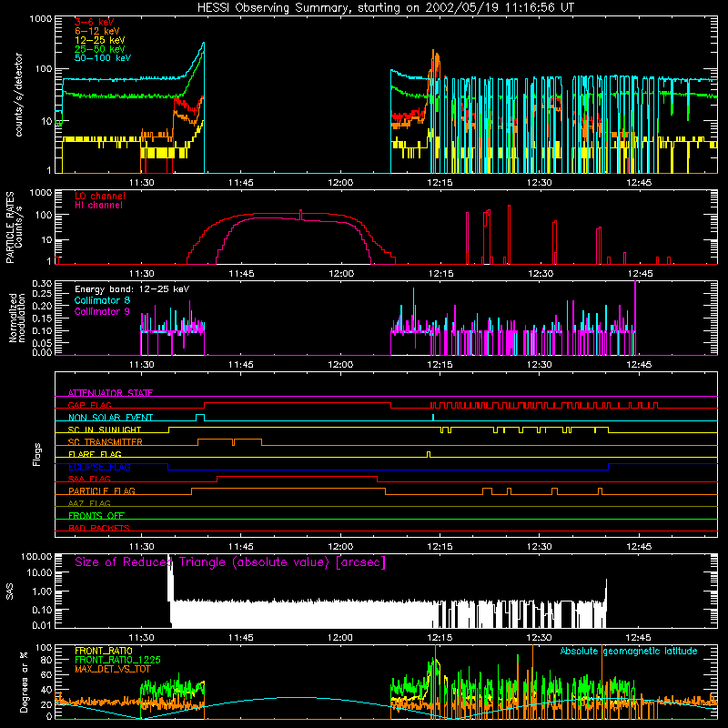Click the "GAP FLAG" label

click(x=89, y=405)
